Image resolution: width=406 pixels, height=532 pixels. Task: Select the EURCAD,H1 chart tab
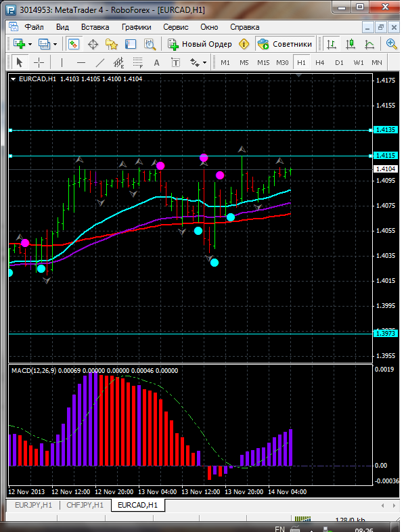pos(138,505)
